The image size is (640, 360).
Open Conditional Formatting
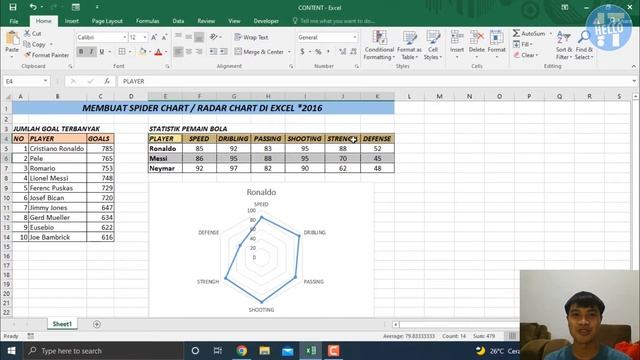(379, 45)
